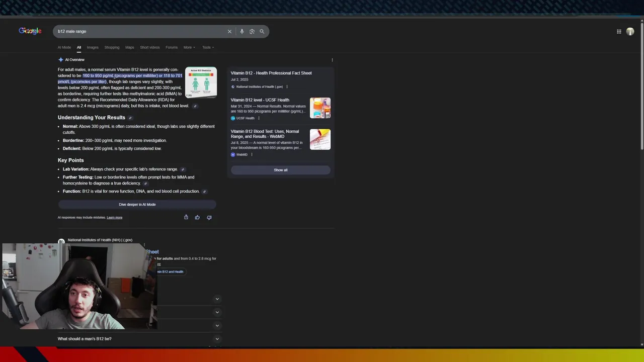Click the WebMD favicon
Image resolution: width=644 pixels, height=362 pixels.
(233, 154)
